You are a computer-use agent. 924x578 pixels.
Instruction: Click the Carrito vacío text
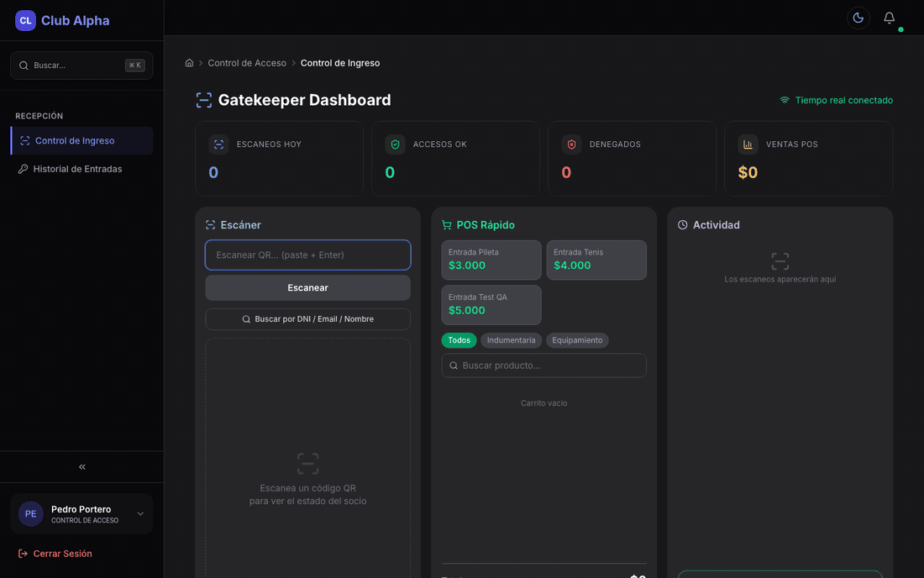click(543, 403)
